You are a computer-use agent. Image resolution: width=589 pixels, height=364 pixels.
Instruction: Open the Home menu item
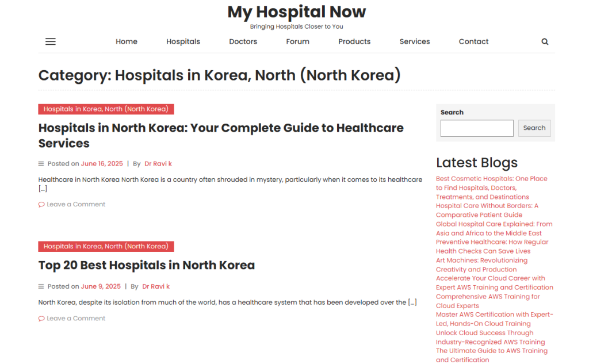127,41
